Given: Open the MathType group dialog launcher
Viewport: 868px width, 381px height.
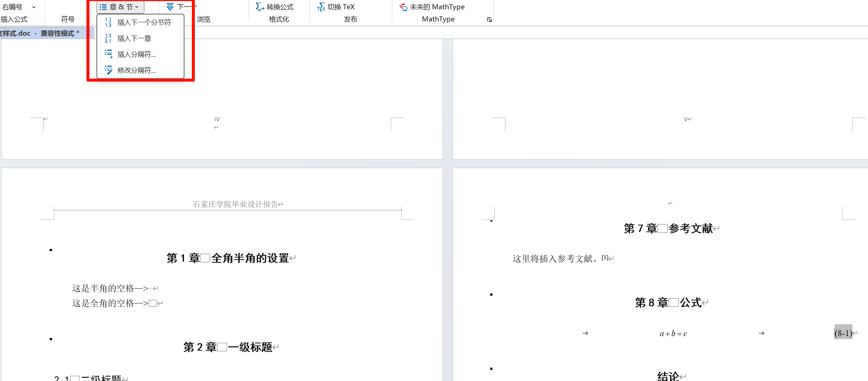Looking at the screenshot, I should (489, 20).
